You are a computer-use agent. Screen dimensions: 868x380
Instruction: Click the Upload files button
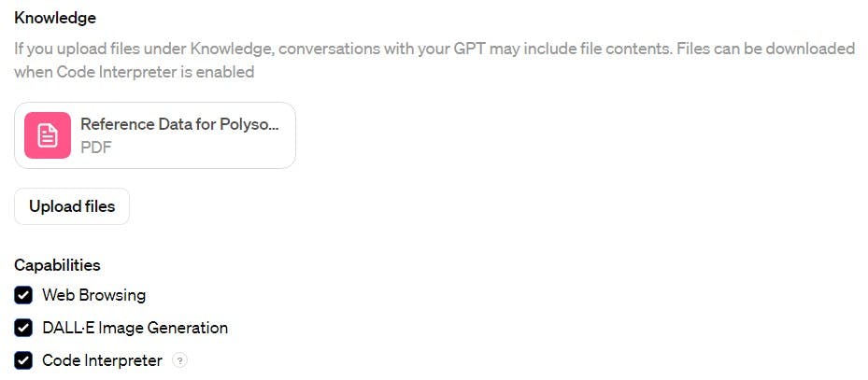tap(72, 206)
